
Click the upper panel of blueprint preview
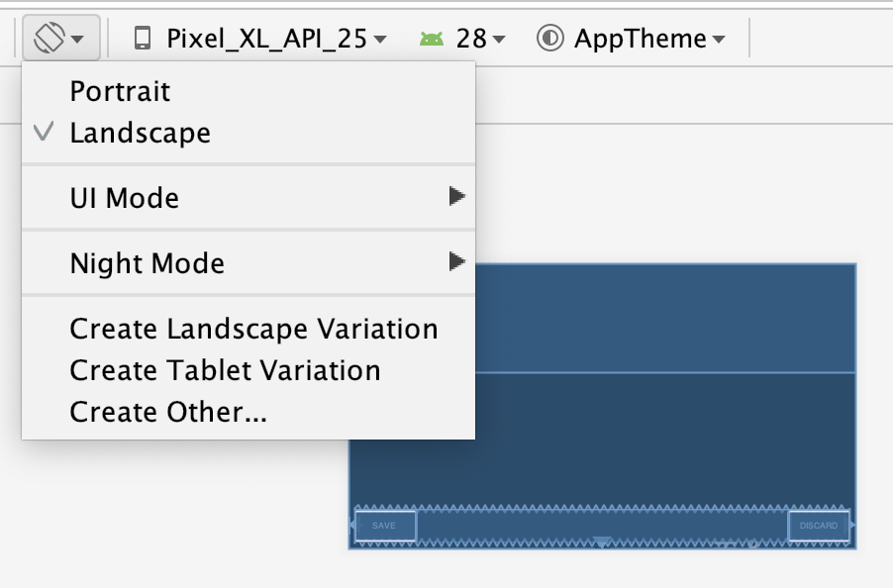[665, 318]
